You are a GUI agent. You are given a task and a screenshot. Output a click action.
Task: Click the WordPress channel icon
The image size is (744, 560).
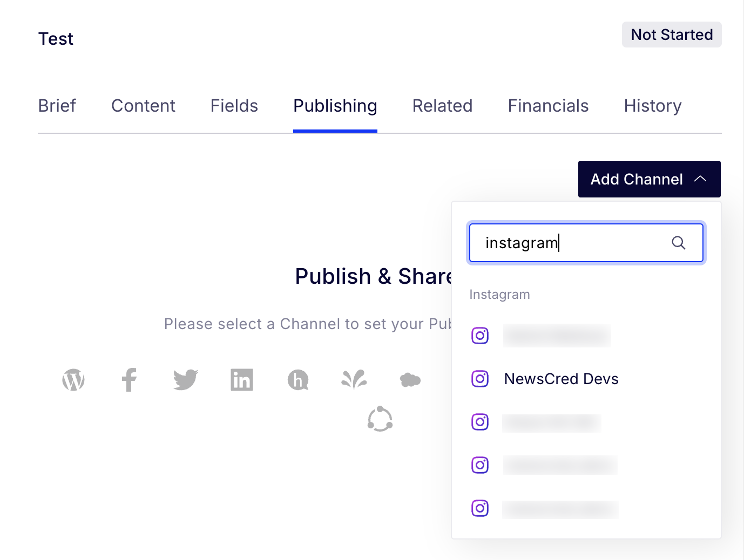73,380
